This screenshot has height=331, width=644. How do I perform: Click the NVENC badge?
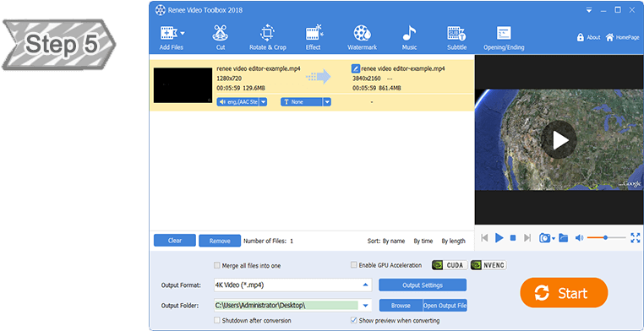[488, 265]
